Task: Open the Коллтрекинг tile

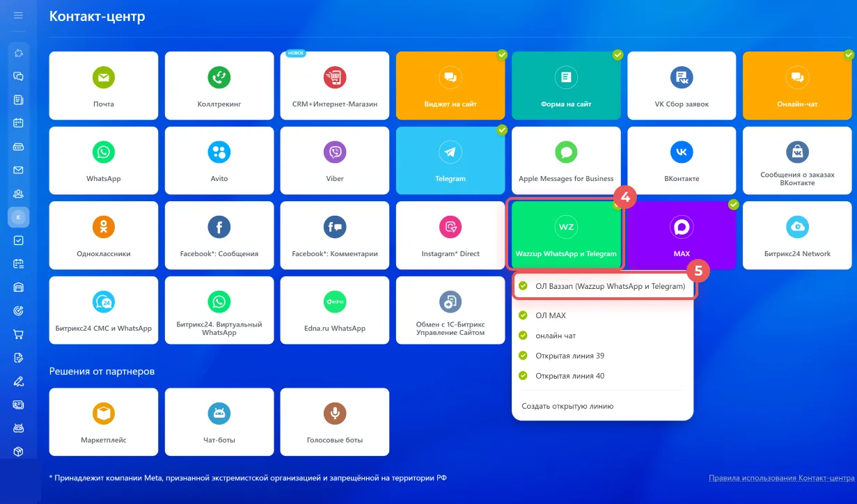Action: click(219, 85)
